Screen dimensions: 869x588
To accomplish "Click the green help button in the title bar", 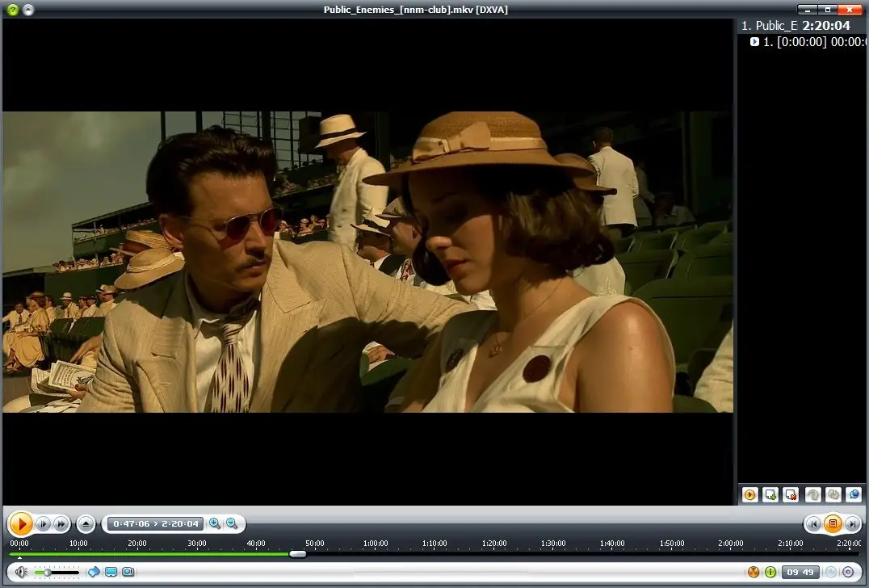I will tap(13, 10).
